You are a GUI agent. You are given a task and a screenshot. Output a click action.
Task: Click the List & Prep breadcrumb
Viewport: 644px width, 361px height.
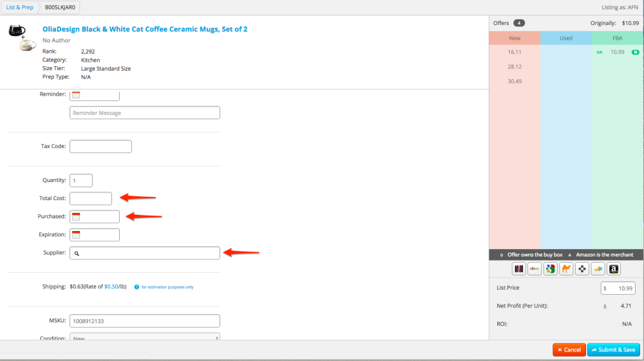[x=20, y=7]
